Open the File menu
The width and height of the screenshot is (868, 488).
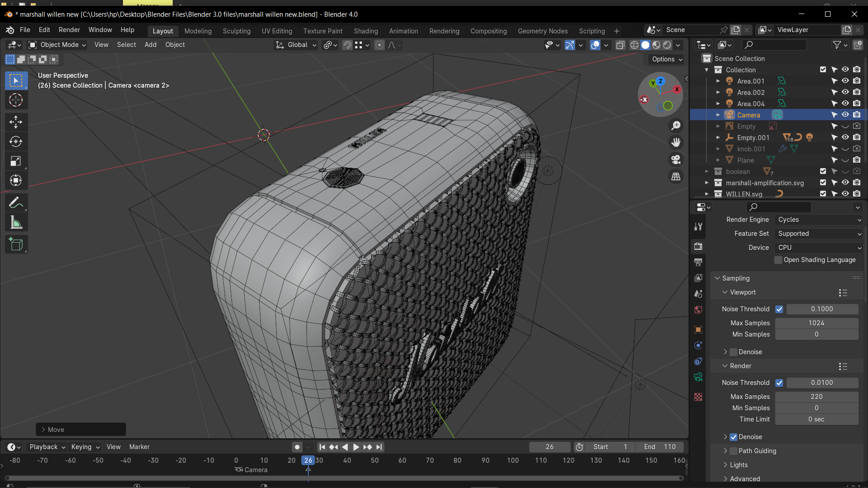coord(25,30)
